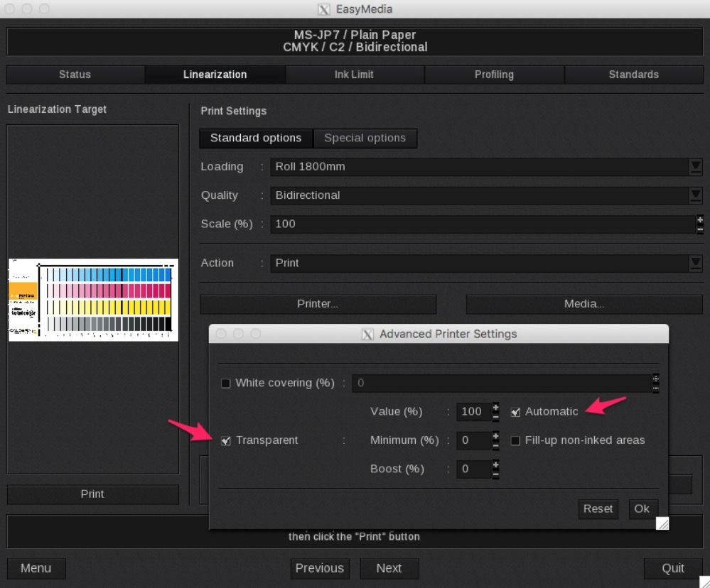Click the Value (%) stepper arrows
This screenshot has width=710, height=588.
click(x=495, y=411)
